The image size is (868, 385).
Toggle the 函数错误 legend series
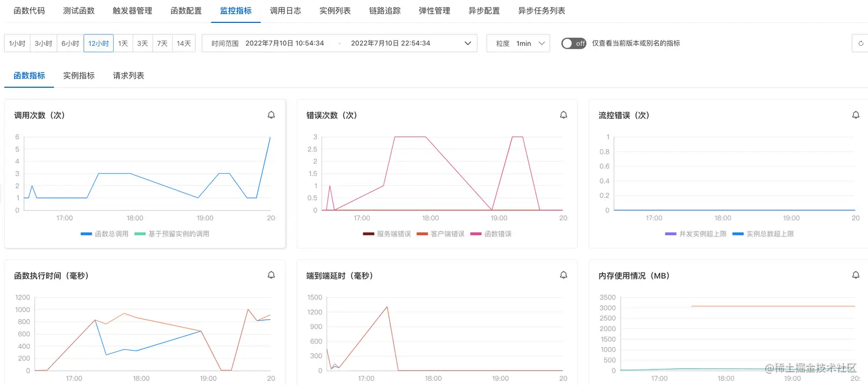(x=491, y=234)
